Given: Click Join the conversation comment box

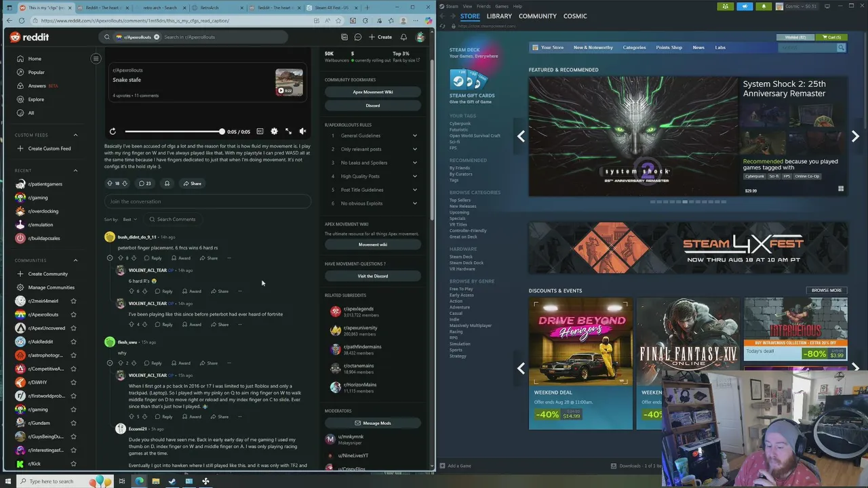Looking at the screenshot, I should point(208,201).
